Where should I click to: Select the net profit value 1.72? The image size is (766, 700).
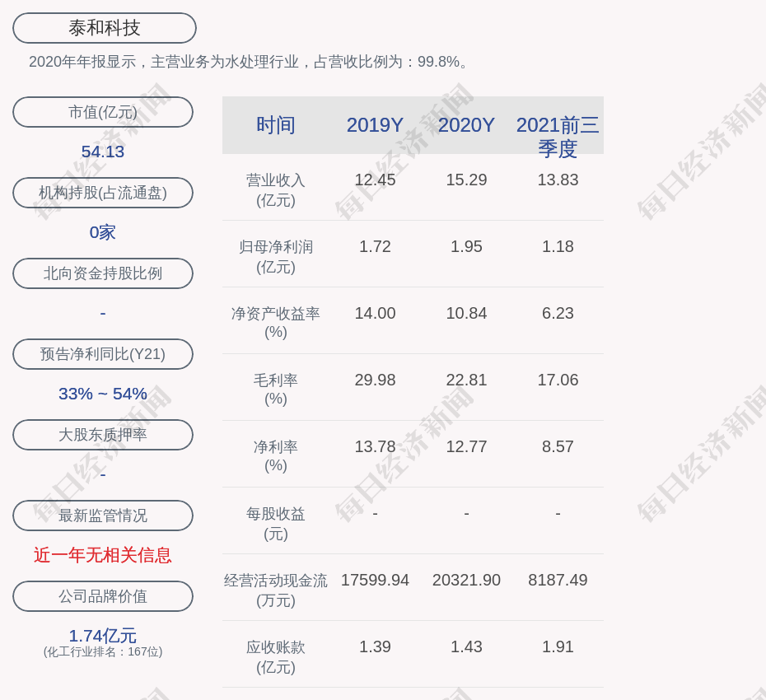coord(375,247)
